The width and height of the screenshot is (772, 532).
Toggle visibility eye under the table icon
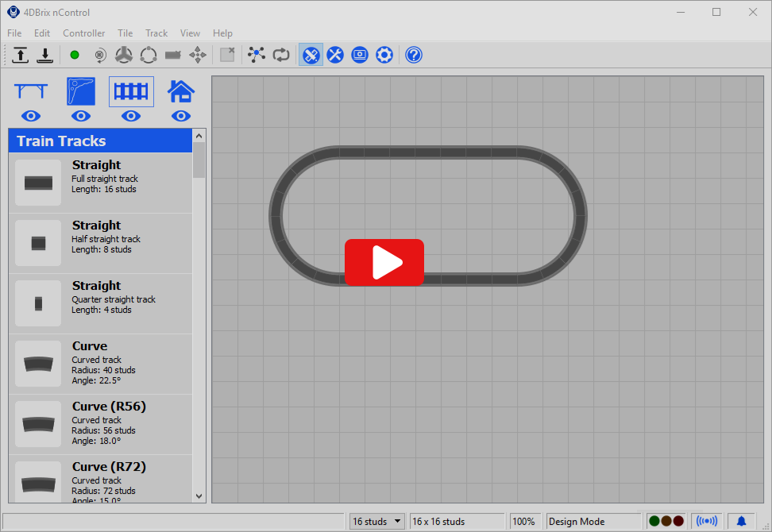(x=31, y=116)
